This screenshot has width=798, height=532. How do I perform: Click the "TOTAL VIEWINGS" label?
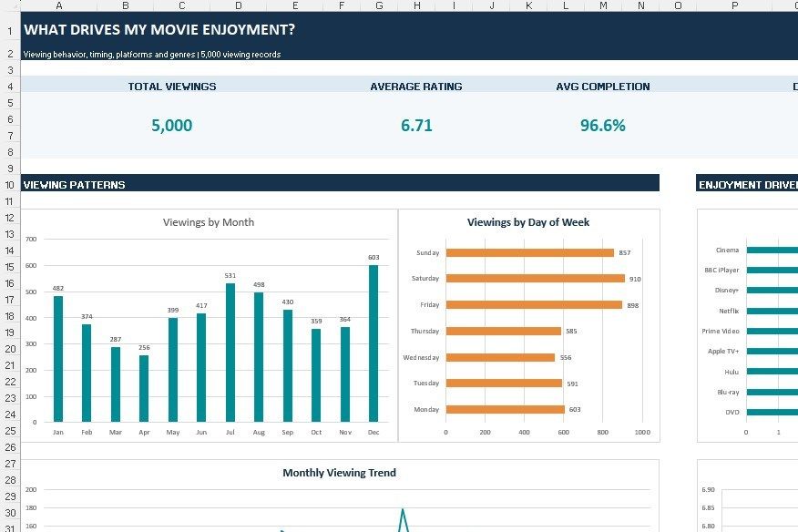click(x=172, y=87)
